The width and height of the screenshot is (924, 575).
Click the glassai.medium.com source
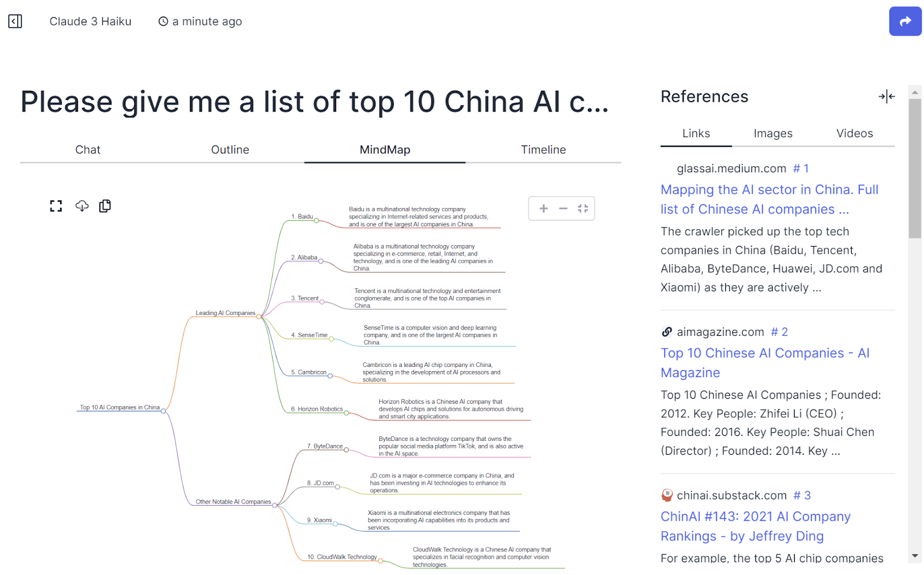[731, 168]
